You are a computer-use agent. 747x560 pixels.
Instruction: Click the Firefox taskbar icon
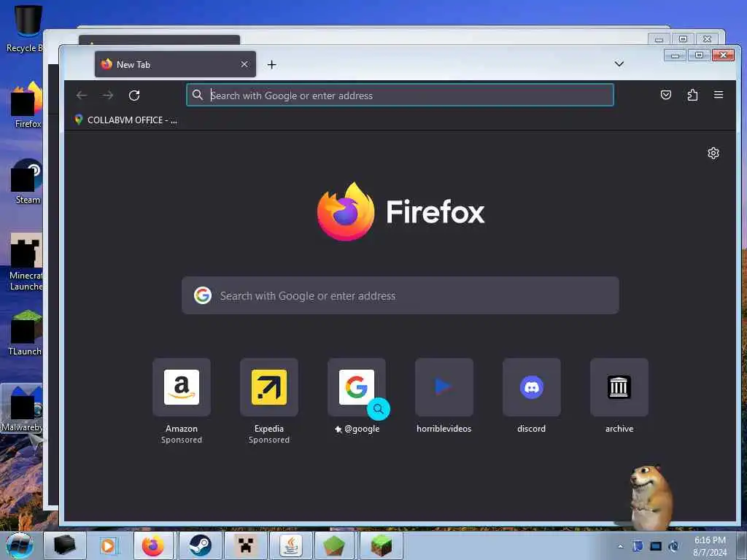pyautogui.click(x=153, y=545)
